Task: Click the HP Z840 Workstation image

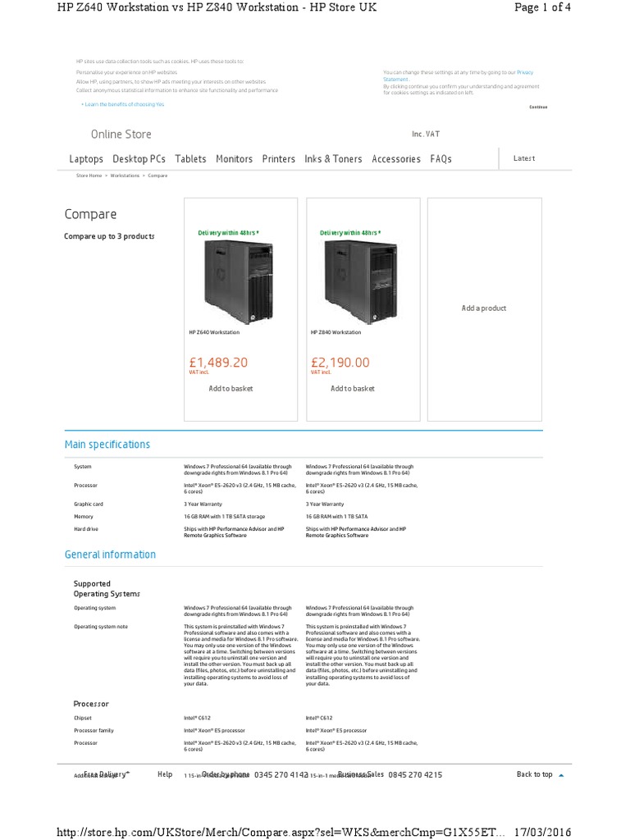Action: 361,282
